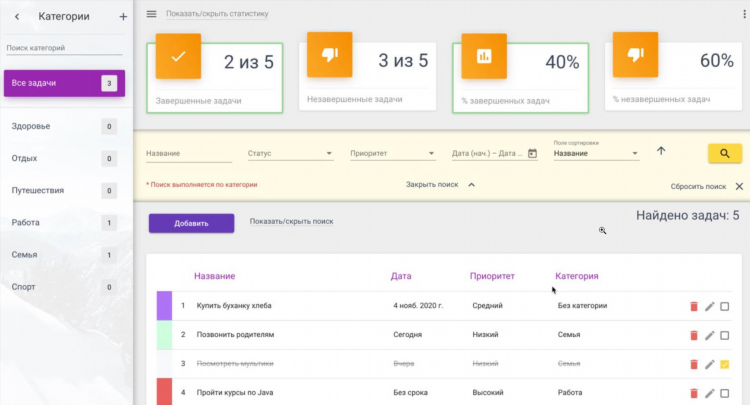Click the Дата column header
Image resolution: width=750 pixels, height=405 pixels.
tap(401, 276)
